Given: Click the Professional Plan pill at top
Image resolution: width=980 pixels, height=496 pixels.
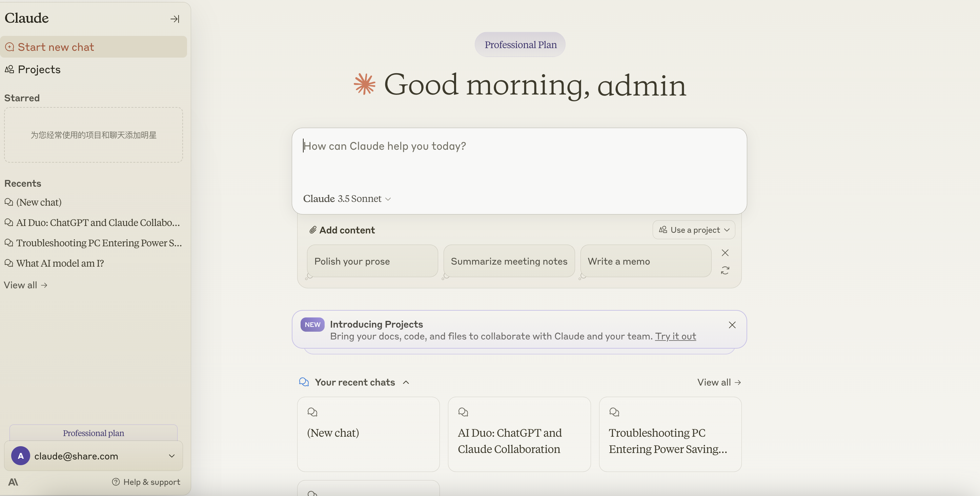Looking at the screenshot, I should (x=520, y=44).
